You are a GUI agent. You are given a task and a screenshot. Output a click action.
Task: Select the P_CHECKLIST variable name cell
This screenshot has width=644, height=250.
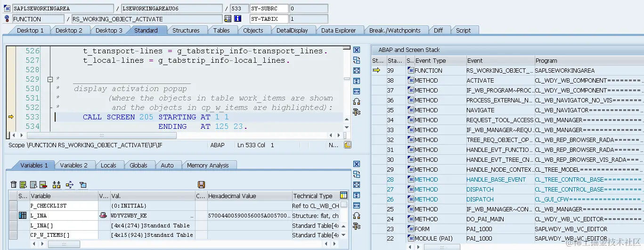click(64, 206)
